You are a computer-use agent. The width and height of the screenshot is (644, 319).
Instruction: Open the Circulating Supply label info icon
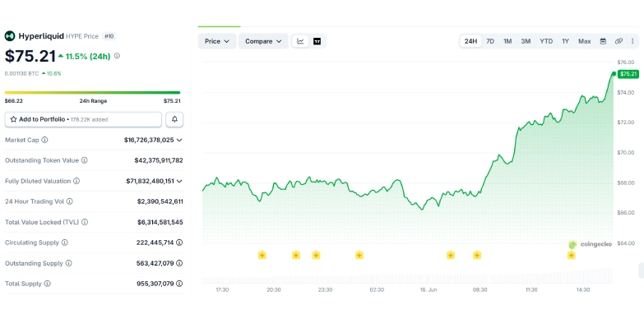coord(64,243)
